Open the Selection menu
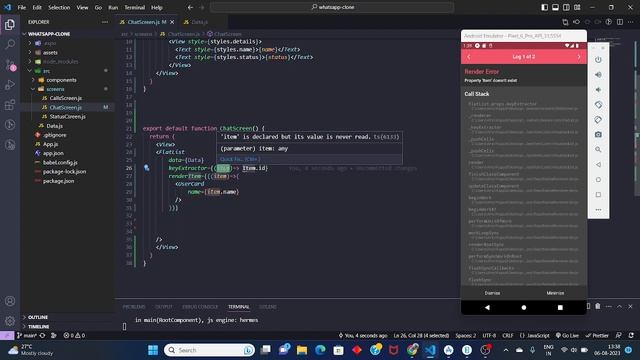The image size is (640, 360). (59, 7)
